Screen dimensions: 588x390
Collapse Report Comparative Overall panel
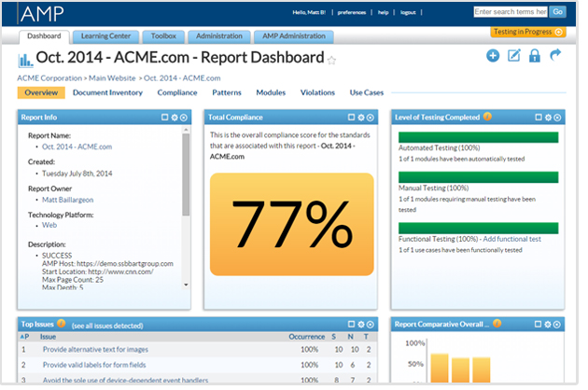tap(557, 324)
